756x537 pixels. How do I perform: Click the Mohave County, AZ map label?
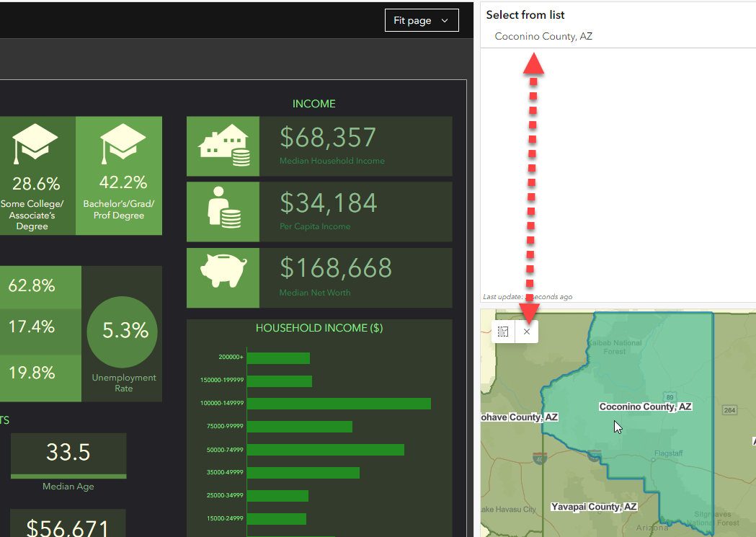click(520, 417)
